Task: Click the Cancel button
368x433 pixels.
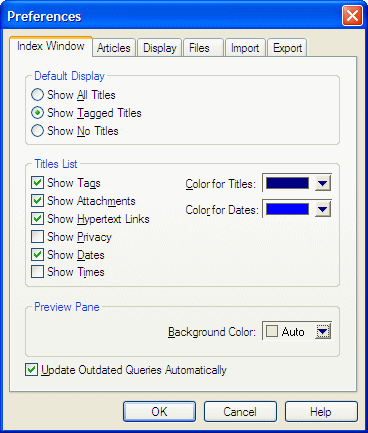Action: click(240, 412)
